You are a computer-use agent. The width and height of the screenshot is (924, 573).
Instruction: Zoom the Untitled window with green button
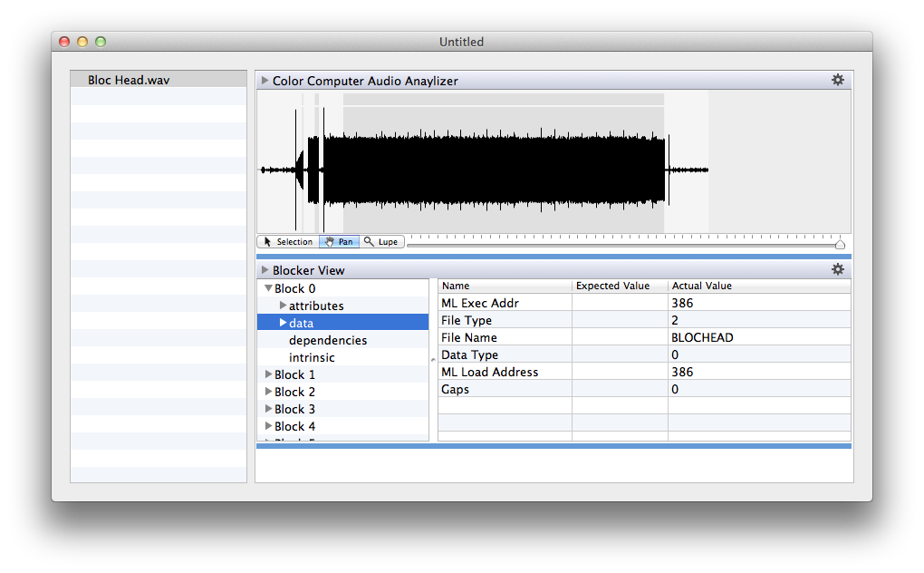coord(101,42)
